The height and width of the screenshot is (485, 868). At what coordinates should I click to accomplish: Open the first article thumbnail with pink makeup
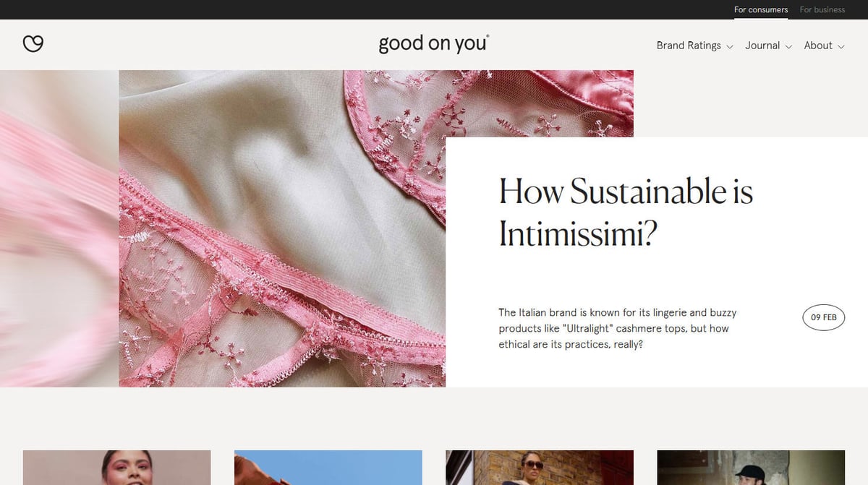coord(116,468)
